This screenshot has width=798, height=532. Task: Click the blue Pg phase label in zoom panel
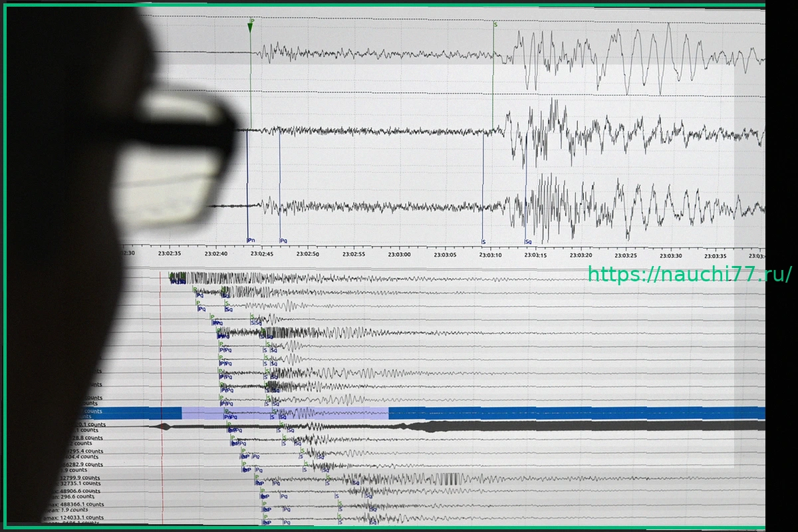click(283, 240)
